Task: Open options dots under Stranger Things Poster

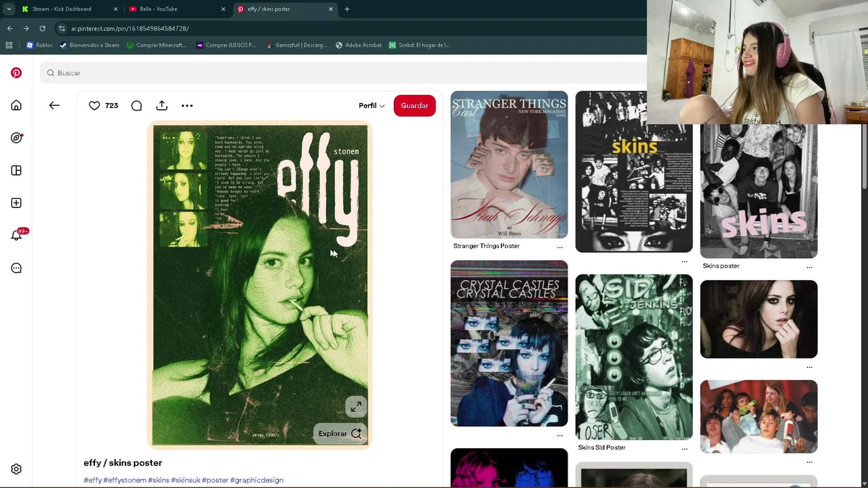Action: 559,247
